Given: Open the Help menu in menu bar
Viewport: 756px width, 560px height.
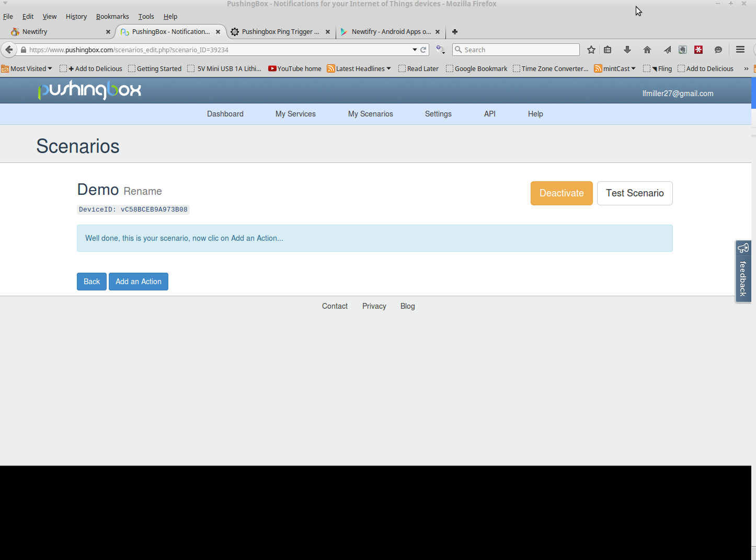Looking at the screenshot, I should (170, 17).
